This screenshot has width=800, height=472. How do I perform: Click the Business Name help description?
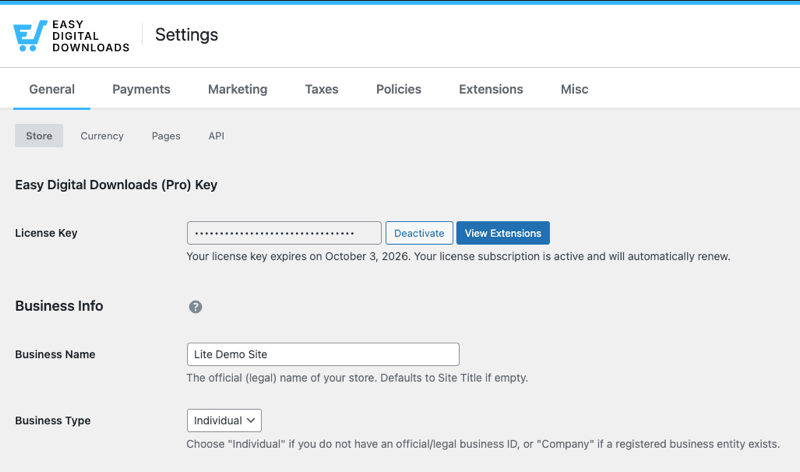coord(357,378)
